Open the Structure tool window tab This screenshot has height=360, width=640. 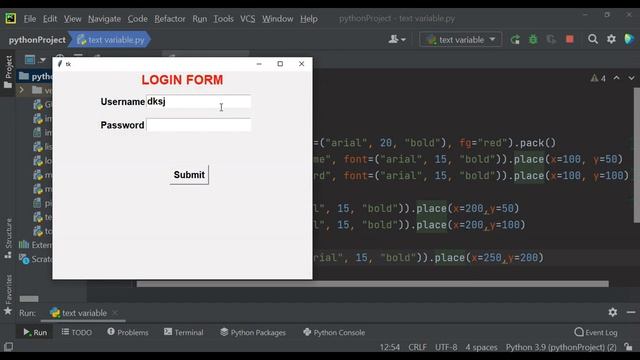pos(8,238)
